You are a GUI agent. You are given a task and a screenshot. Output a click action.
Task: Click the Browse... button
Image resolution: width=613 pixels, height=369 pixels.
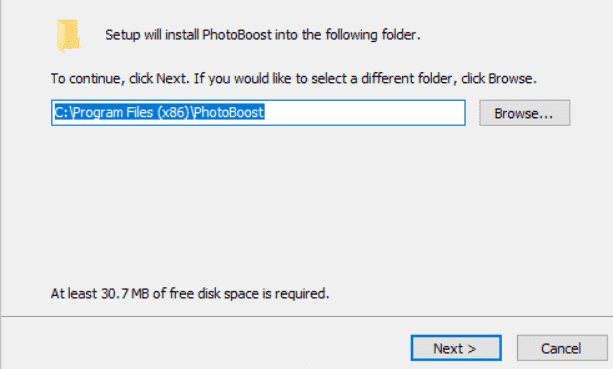point(525,113)
